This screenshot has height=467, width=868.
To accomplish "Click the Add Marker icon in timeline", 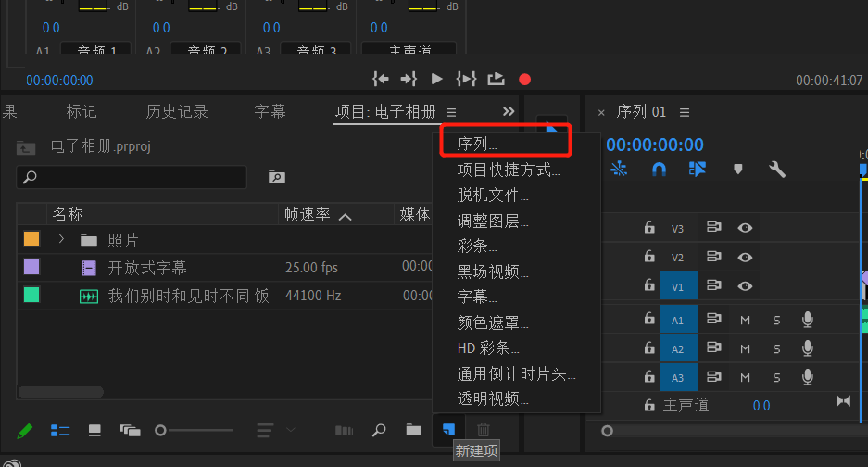I will pyautogui.click(x=737, y=170).
